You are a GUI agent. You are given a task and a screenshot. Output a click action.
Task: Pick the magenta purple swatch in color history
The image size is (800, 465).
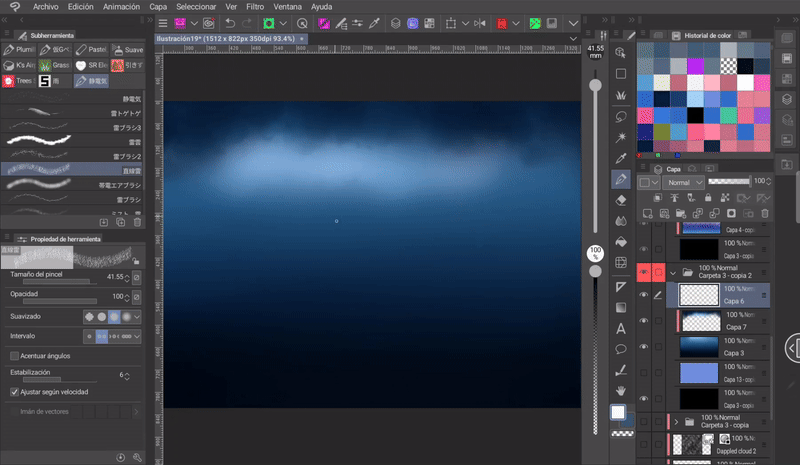[695, 65]
